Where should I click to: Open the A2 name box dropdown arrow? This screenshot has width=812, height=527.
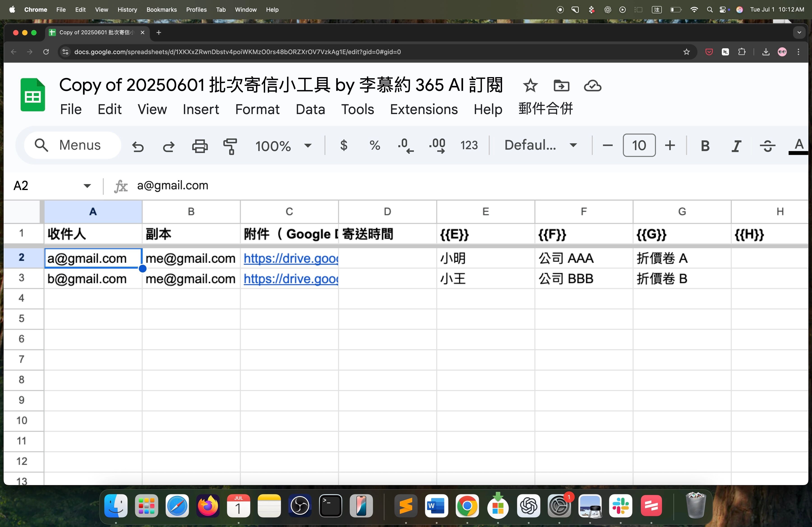87,186
